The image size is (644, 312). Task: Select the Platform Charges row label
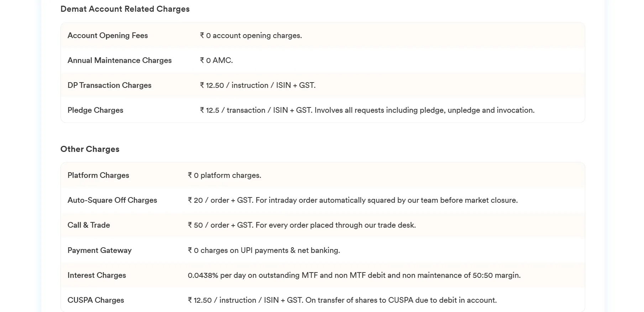tap(98, 175)
